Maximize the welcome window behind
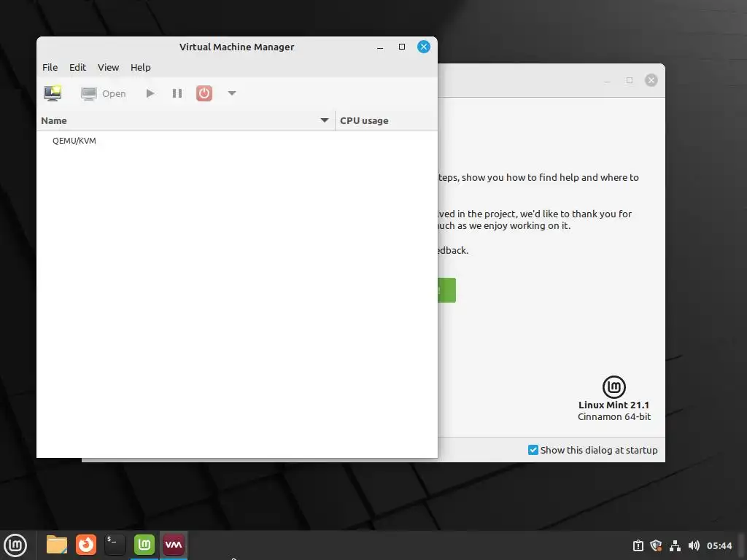The height and width of the screenshot is (560, 747). (630, 80)
